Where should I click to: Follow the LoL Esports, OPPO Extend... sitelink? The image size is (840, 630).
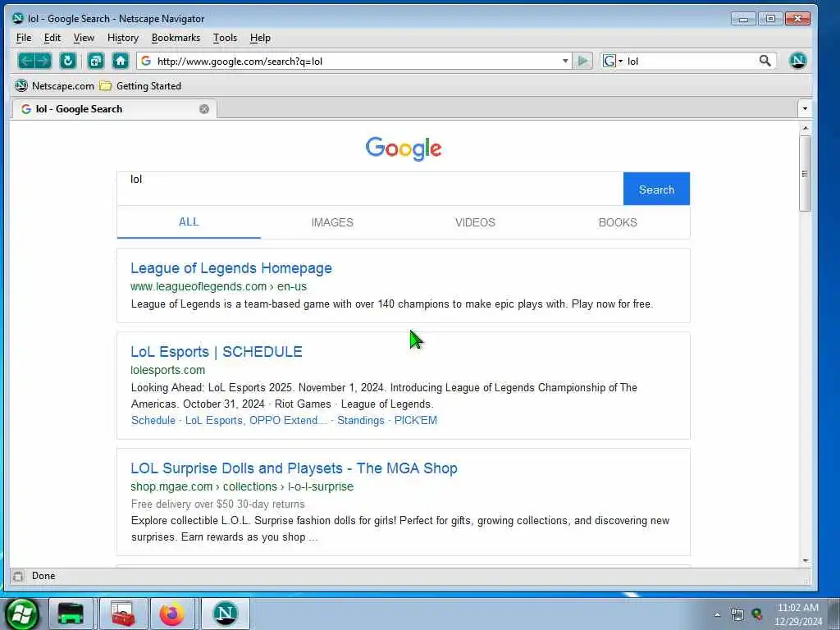[x=256, y=421]
